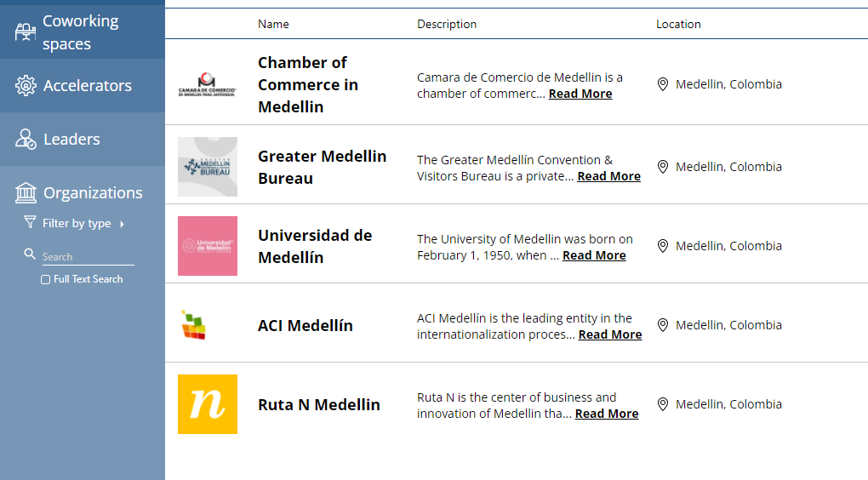Open the Universidad de Medellín pink logo
Screen dimensions: 868x480
208,246
